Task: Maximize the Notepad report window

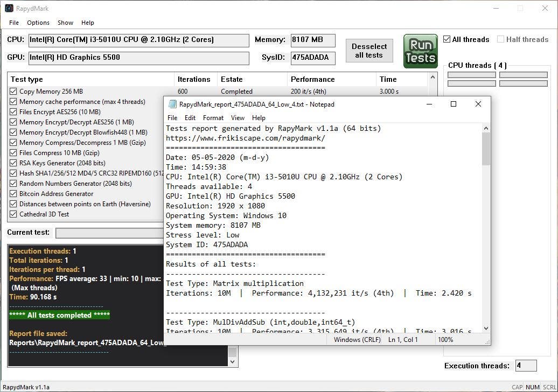Action: [454, 104]
